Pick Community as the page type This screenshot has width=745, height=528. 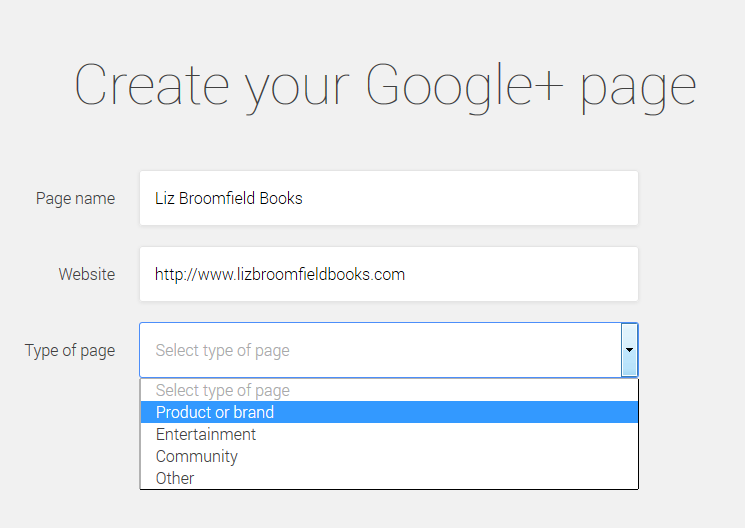tap(197, 456)
